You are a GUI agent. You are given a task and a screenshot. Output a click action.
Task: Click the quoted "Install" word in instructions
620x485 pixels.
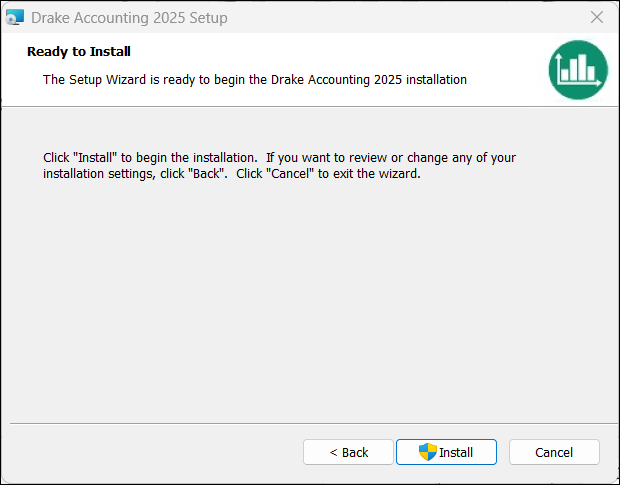[96, 158]
